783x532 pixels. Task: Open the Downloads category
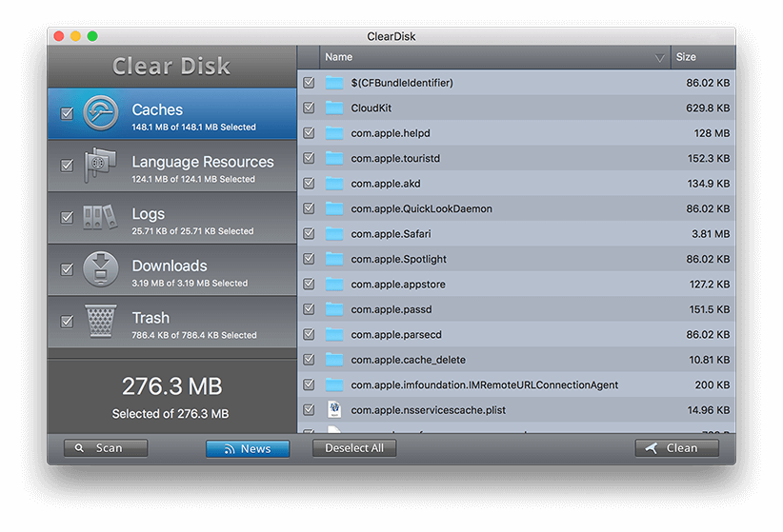pyautogui.click(x=172, y=269)
